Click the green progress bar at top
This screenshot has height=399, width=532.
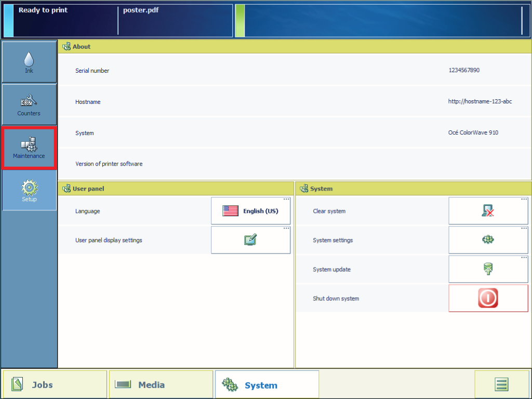click(x=240, y=21)
